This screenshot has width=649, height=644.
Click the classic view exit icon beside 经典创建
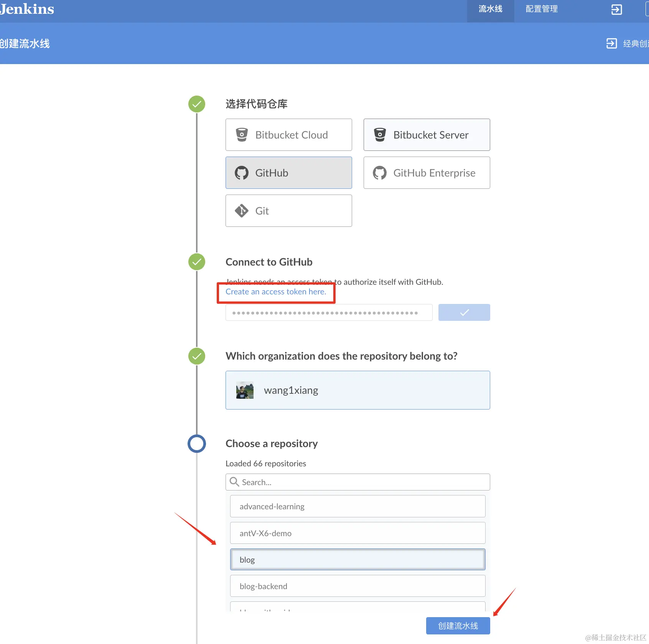coord(611,43)
